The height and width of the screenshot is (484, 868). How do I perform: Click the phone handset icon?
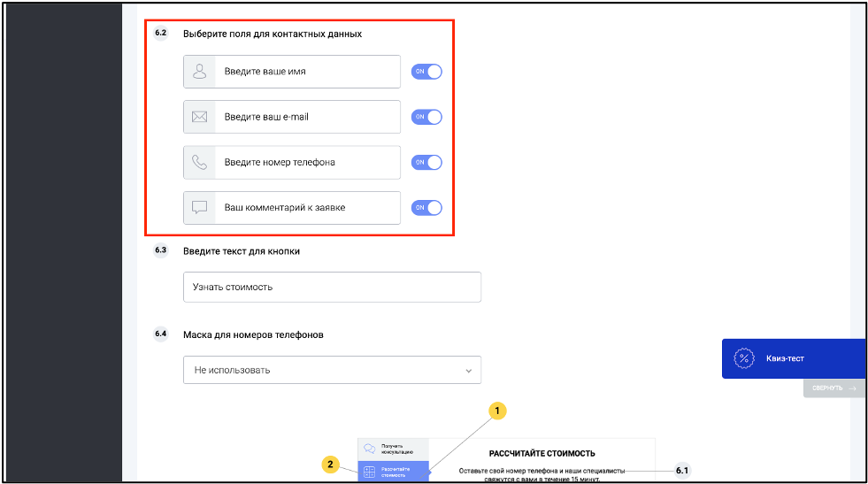(199, 162)
